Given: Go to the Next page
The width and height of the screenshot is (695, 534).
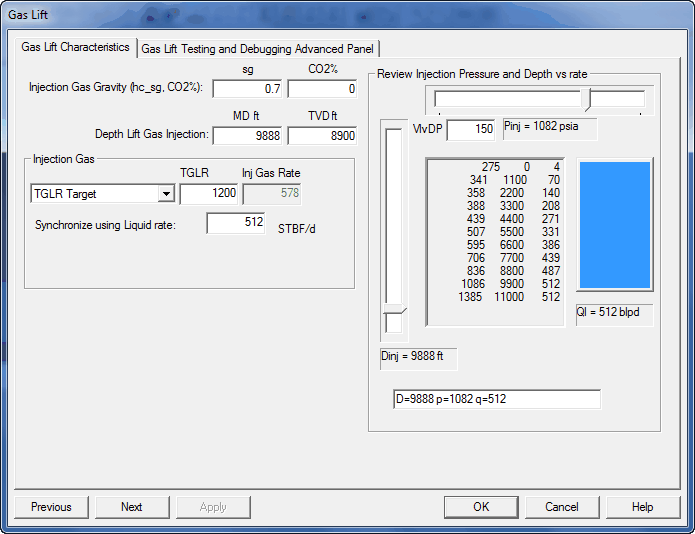Looking at the screenshot, I should [131, 507].
